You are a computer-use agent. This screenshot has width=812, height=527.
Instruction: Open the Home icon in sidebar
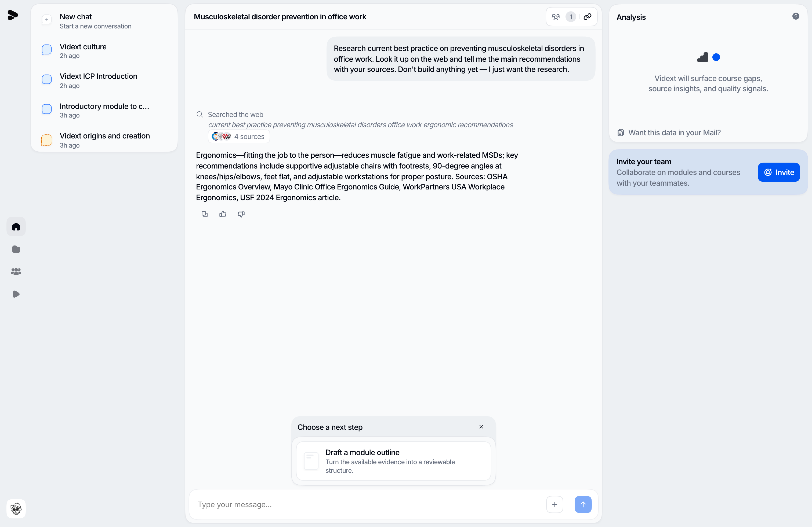coord(16,227)
